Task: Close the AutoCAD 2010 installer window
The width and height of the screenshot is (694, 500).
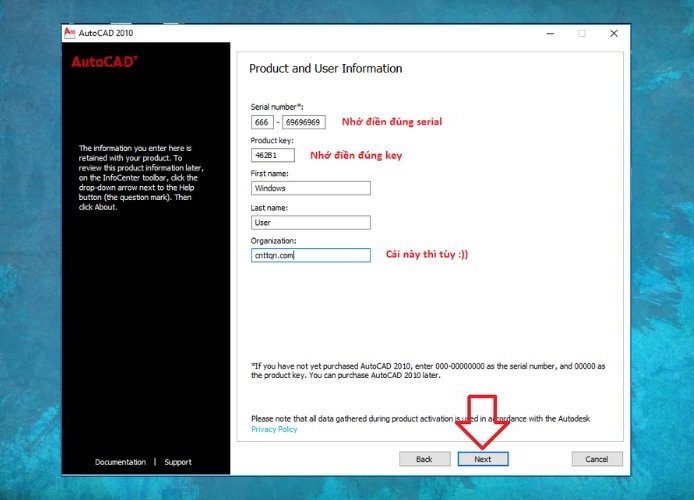Action: [614, 33]
